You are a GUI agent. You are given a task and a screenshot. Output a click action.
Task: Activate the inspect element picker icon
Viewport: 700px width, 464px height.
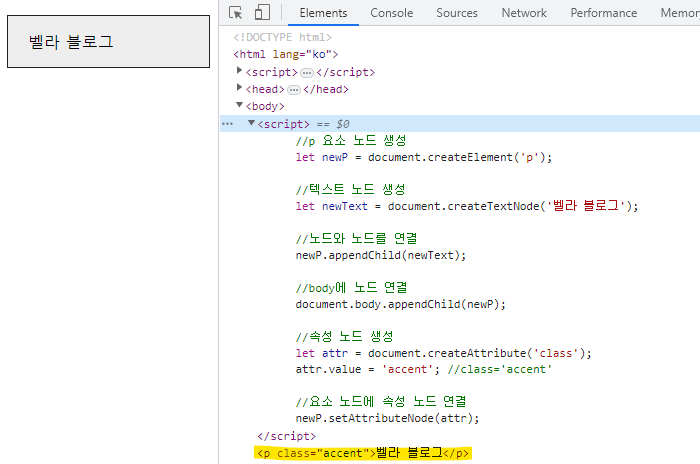(235, 13)
